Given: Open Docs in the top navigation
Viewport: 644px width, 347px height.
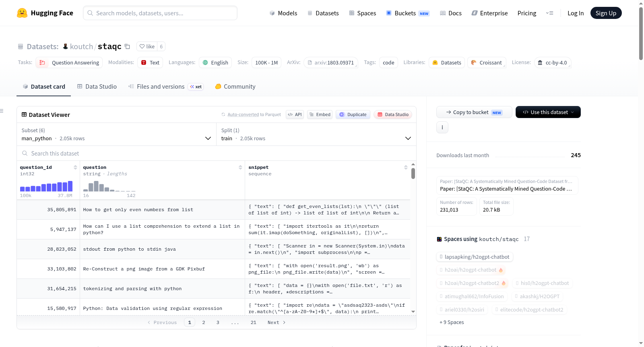Looking at the screenshot, I should pyautogui.click(x=451, y=13).
